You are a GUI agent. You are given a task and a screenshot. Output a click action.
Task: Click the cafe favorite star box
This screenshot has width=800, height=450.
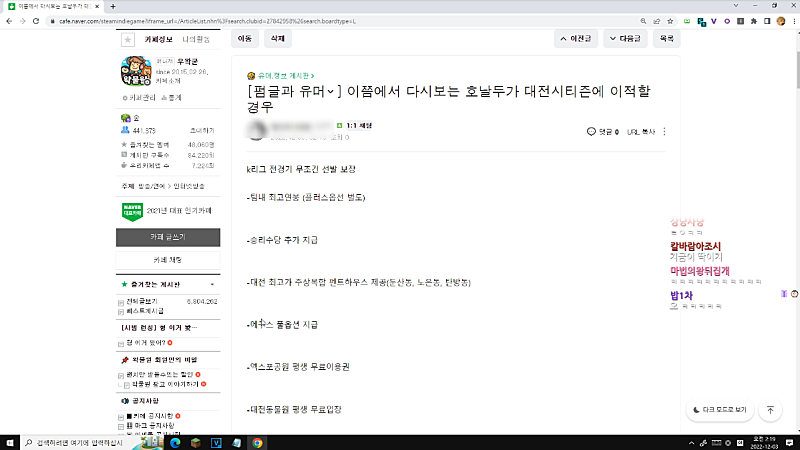point(128,39)
